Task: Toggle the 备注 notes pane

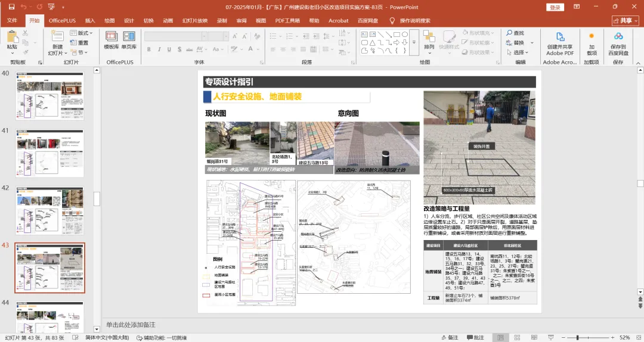Action: [x=448, y=337]
